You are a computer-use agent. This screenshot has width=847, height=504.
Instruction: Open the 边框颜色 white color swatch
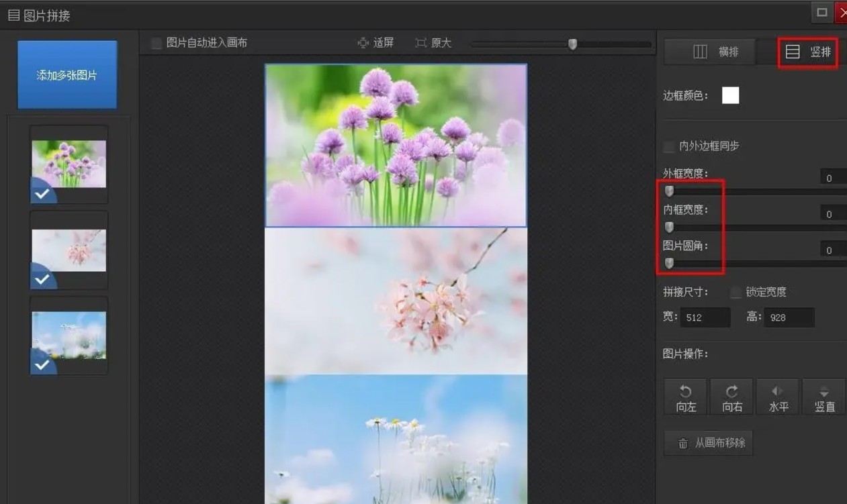(730, 95)
